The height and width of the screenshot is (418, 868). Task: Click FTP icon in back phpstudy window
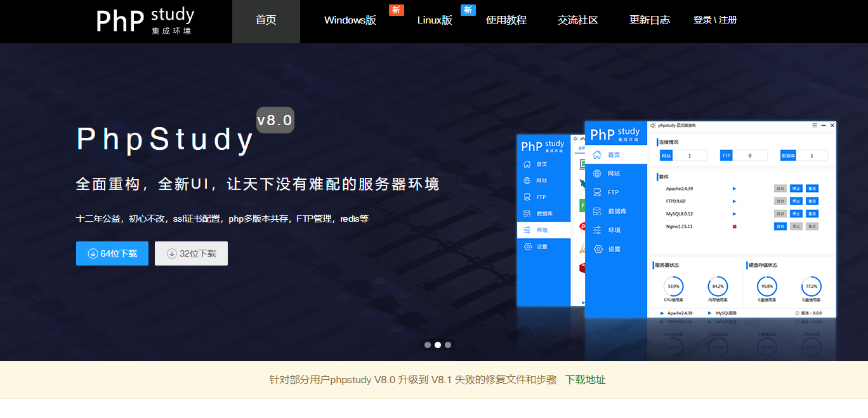527,197
